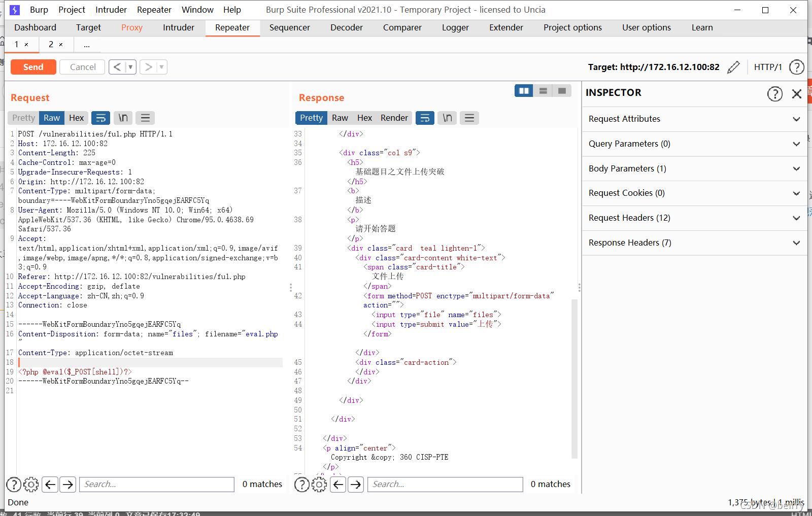Toggle word wrap in Response pane
This screenshot has height=516, width=812.
425,118
